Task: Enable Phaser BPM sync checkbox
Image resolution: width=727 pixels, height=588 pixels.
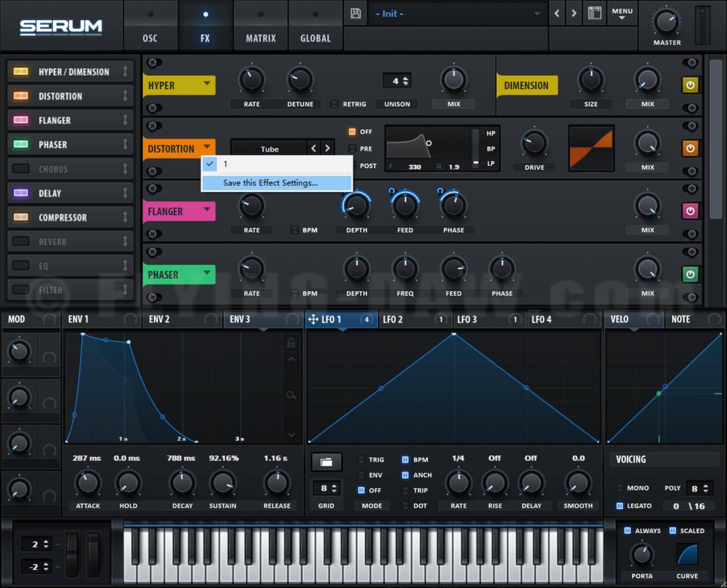Action: [295, 293]
